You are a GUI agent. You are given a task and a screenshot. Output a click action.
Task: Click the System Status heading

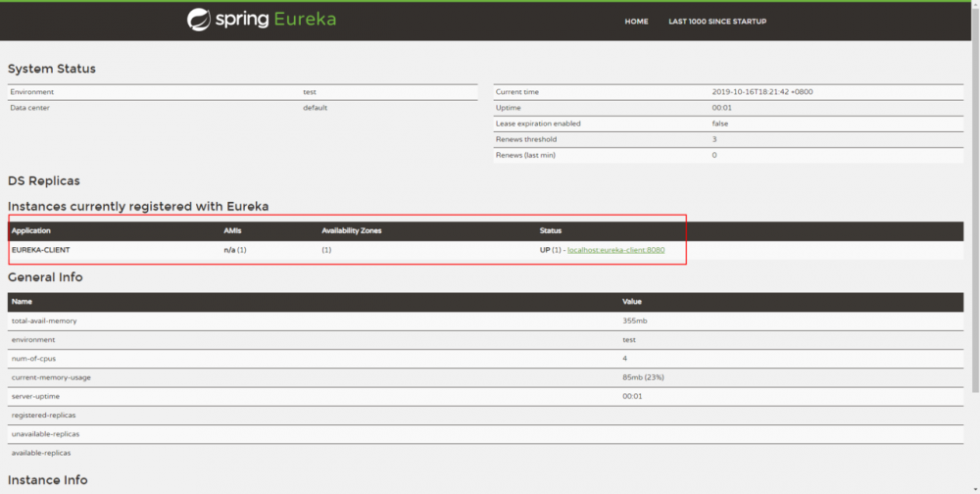[x=52, y=69]
